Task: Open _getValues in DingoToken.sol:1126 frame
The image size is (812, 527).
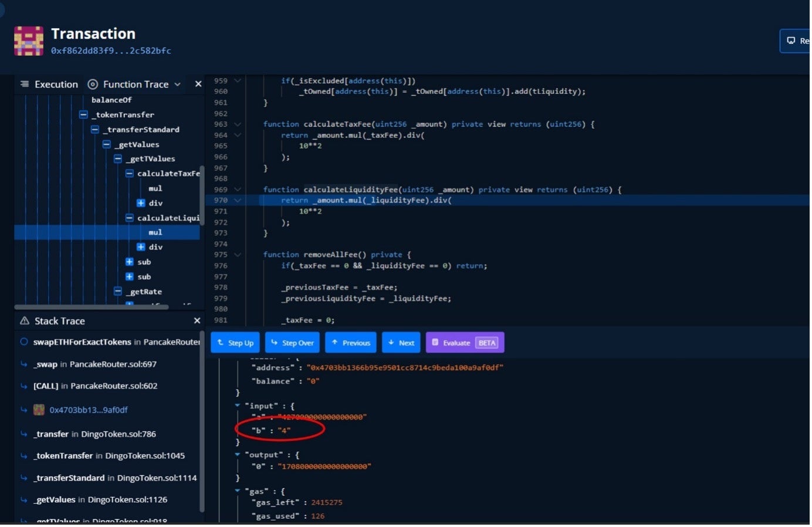Action: [x=100, y=500]
